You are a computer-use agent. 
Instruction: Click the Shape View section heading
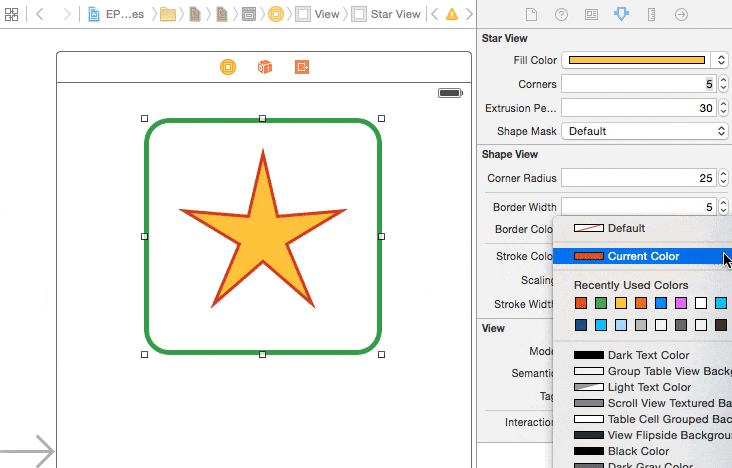pyautogui.click(x=510, y=154)
